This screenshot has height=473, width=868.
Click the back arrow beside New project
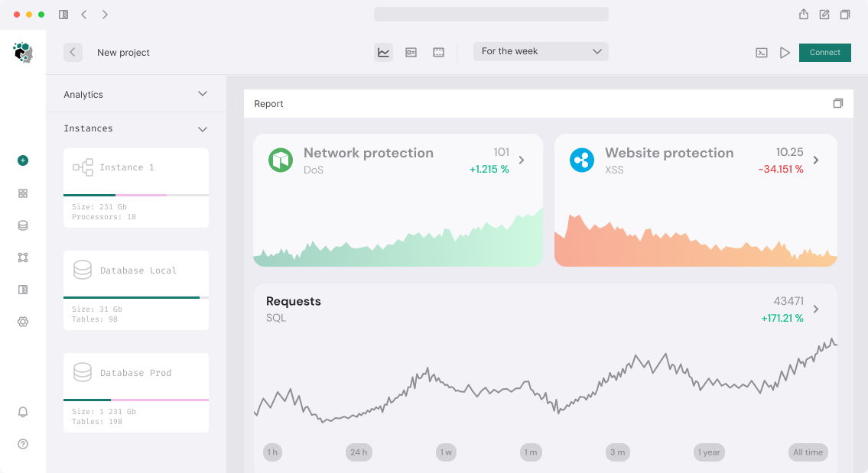point(73,52)
